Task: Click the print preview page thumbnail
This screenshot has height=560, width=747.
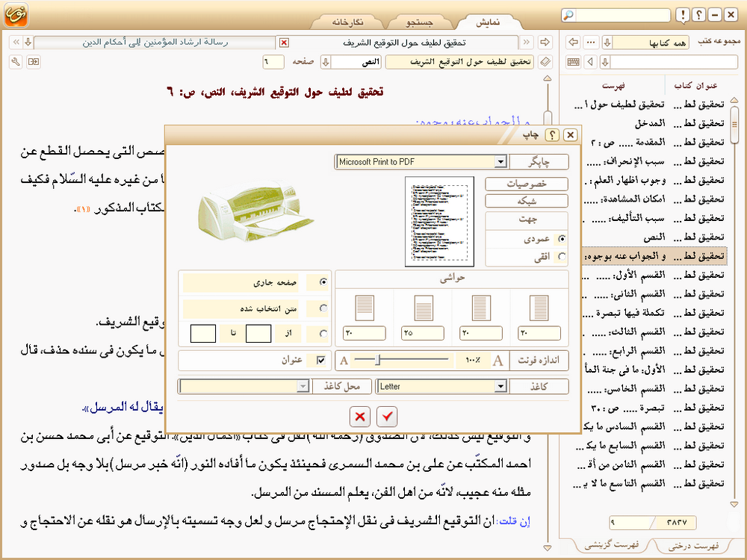Action: 439,222
